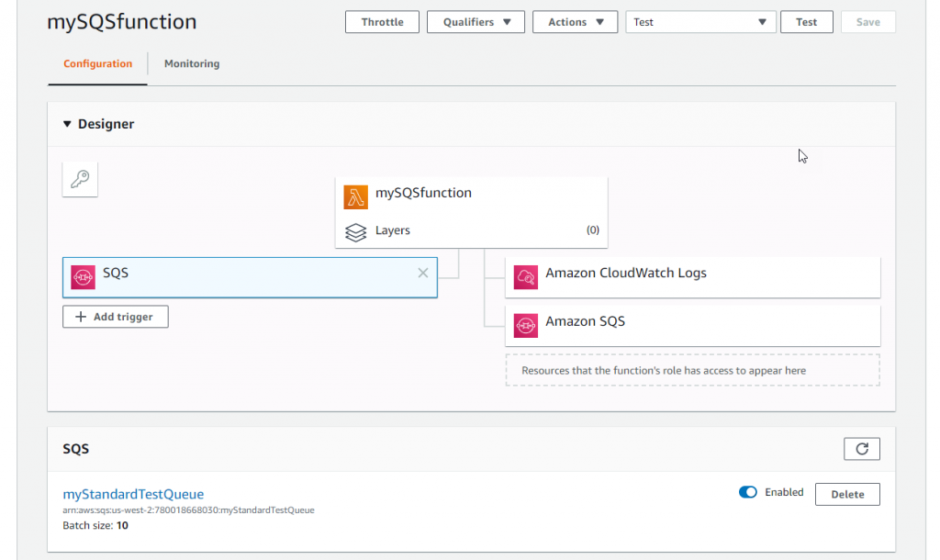
Task: Switch to the Monitoring tab
Action: (x=192, y=63)
